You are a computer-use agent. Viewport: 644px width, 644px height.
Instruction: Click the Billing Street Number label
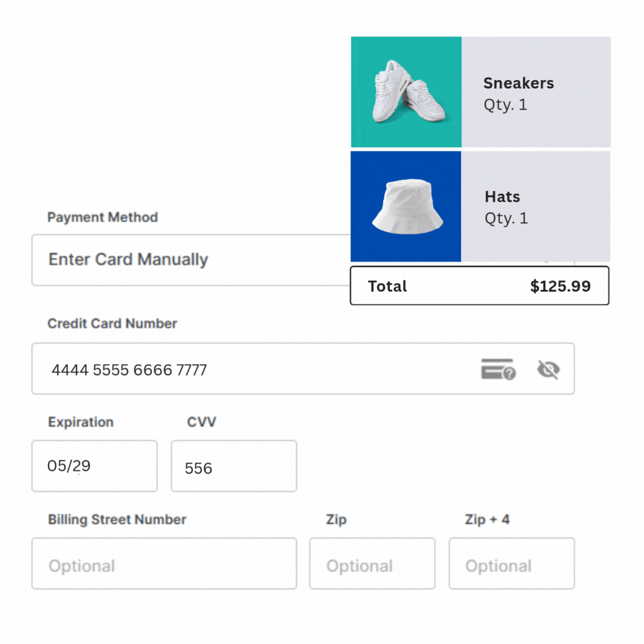click(x=117, y=519)
